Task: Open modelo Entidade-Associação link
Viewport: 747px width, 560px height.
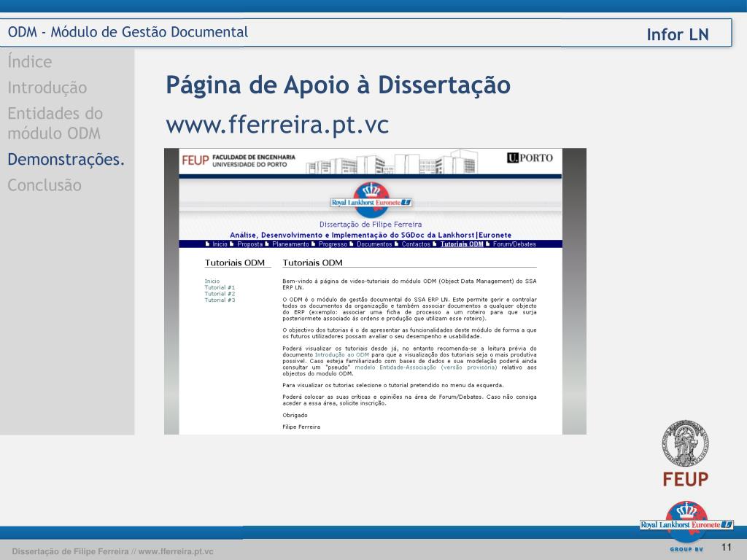Action: (426, 367)
